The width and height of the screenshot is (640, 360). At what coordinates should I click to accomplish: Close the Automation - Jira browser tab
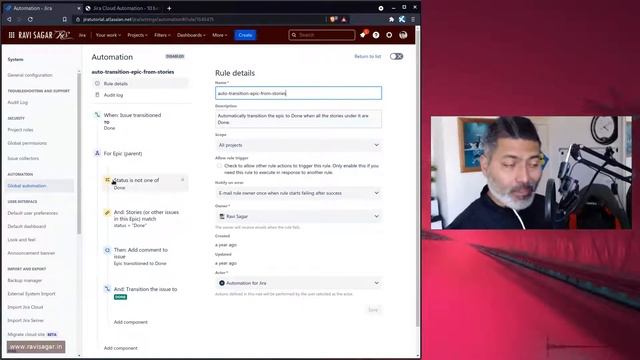tap(79, 8)
